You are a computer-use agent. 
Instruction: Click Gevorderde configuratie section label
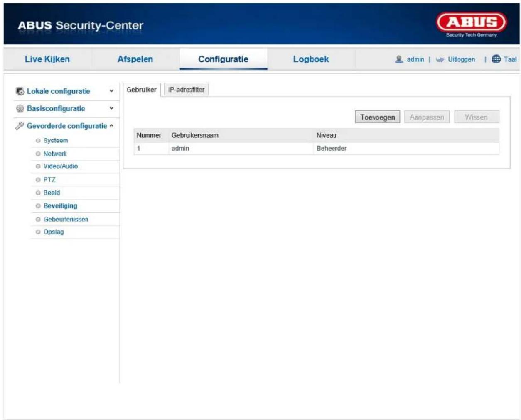pos(67,126)
